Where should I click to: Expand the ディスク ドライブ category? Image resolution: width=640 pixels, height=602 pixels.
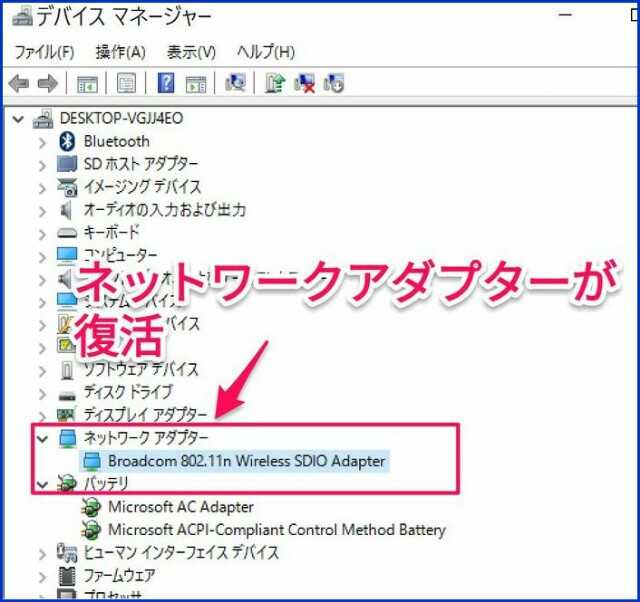42,394
